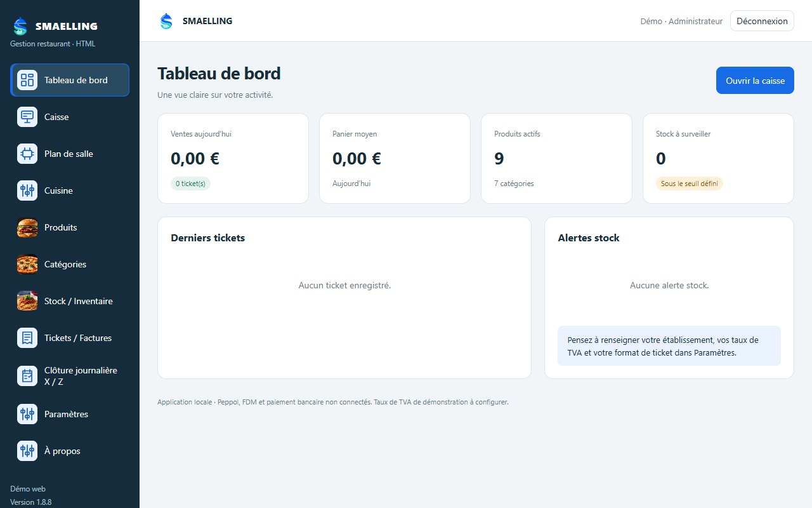
Task: Click the "Application locale" footer notice
Action: tap(333, 402)
